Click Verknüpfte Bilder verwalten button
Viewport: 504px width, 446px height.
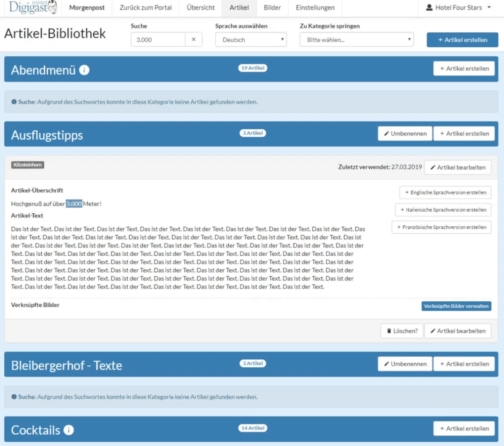[456, 306]
